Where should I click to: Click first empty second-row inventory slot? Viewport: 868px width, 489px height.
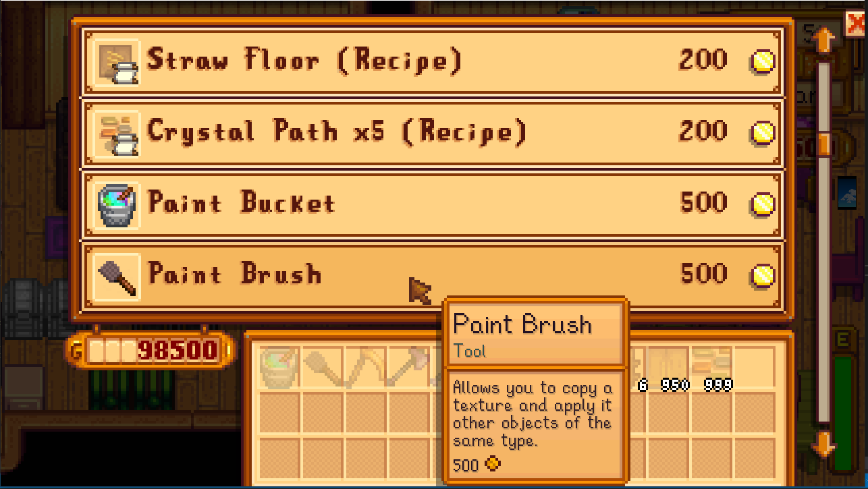[x=280, y=413]
